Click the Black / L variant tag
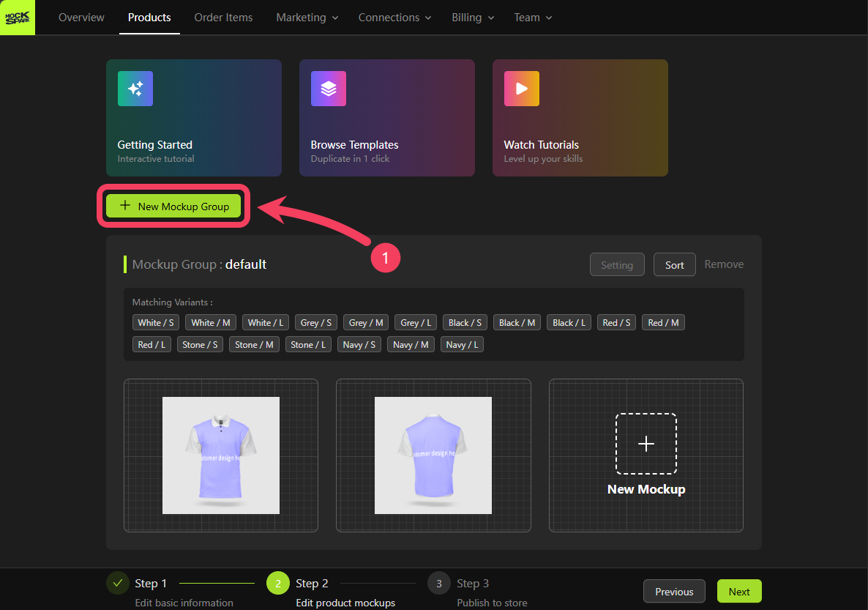Viewport: 868px width, 610px height. point(569,322)
